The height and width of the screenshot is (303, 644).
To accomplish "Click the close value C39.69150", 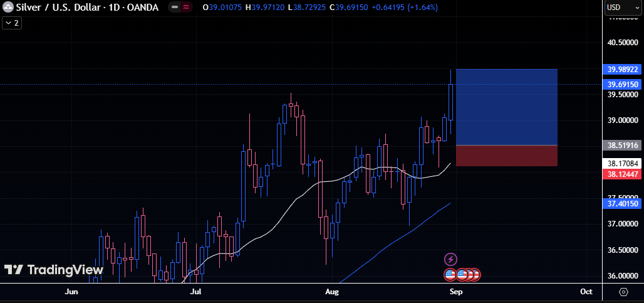I will 349,8.
